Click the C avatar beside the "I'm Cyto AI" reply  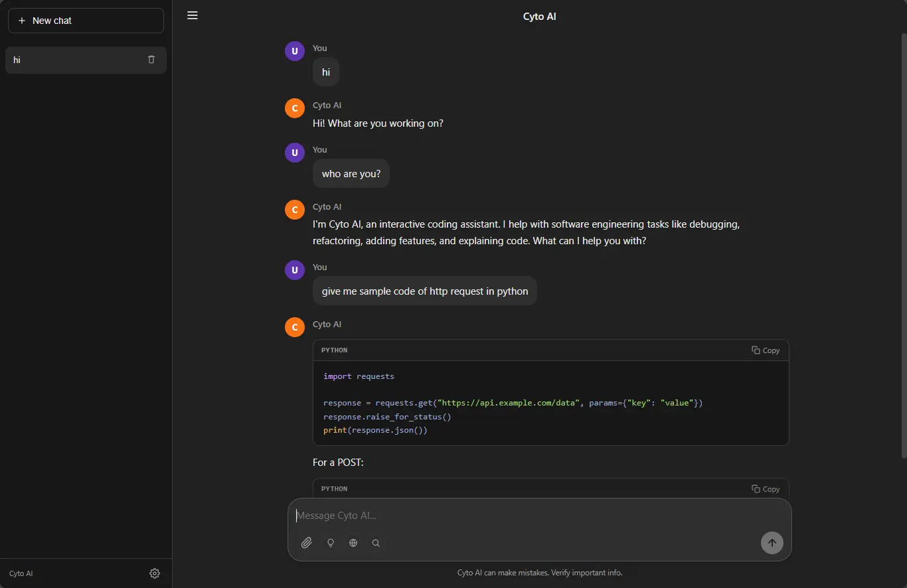(x=295, y=210)
